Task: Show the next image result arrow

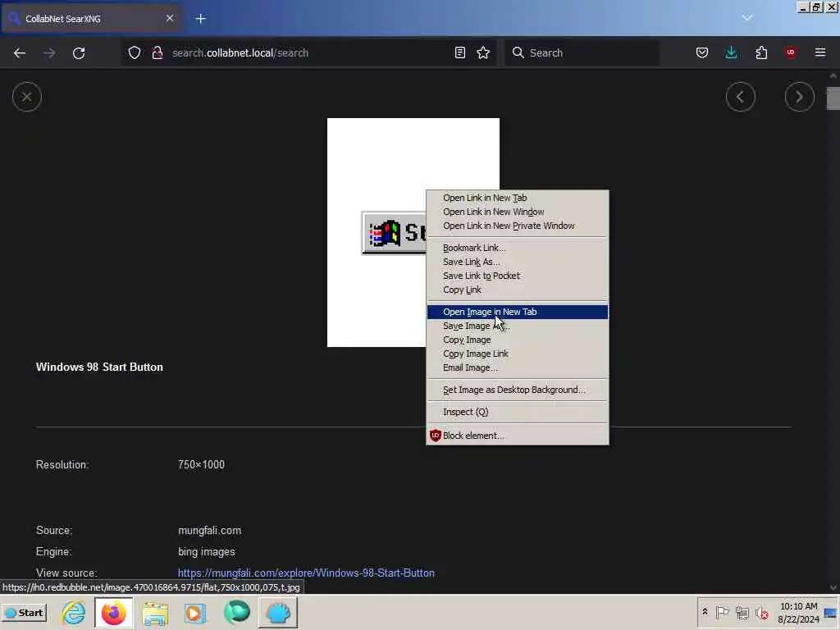Action: (799, 97)
